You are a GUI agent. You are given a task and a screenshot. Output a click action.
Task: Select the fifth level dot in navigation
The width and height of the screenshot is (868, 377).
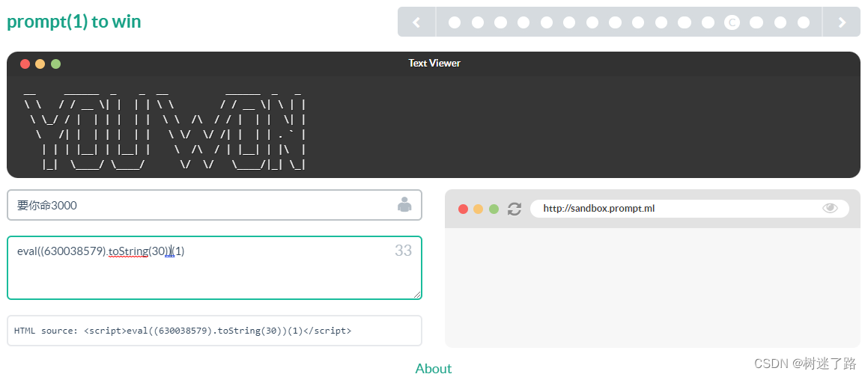pyautogui.click(x=547, y=22)
